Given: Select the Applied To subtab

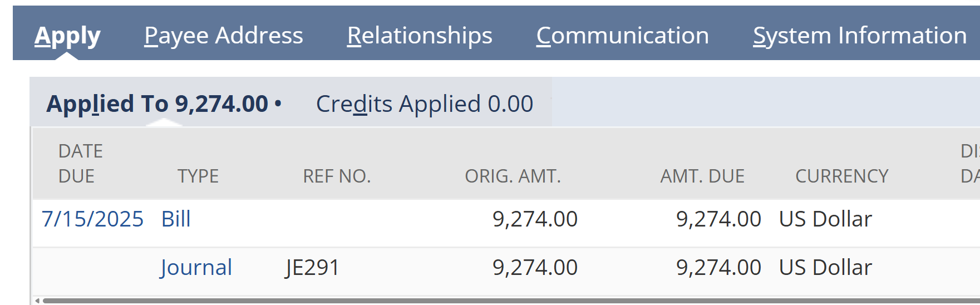Looking at the screenshot, I should click(157, 104).
